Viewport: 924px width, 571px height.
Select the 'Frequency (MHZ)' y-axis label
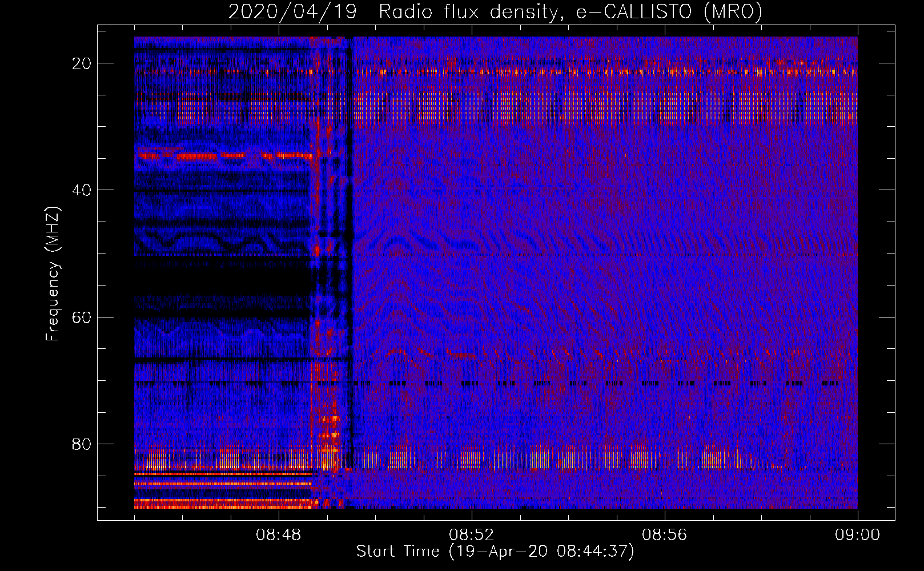(x=53, y=274)
